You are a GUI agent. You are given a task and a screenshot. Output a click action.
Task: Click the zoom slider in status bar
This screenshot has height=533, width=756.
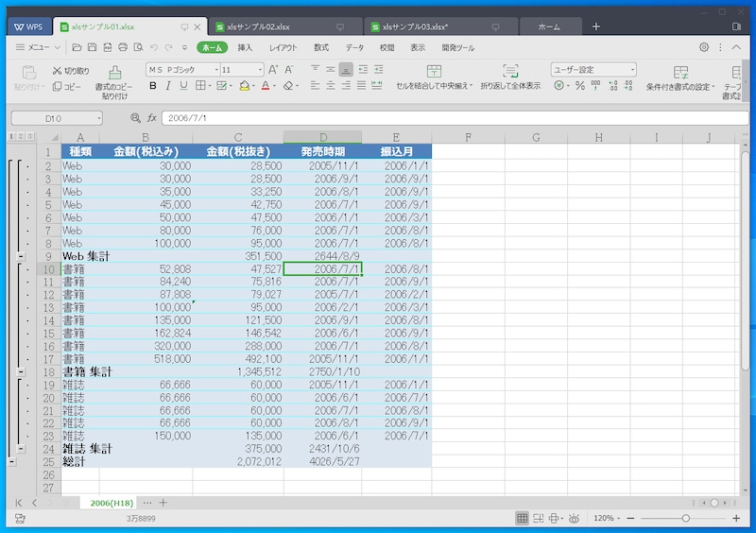686,518
